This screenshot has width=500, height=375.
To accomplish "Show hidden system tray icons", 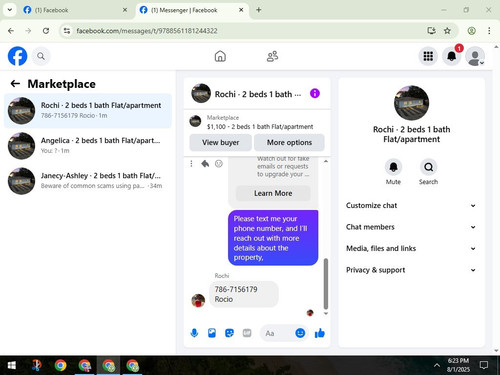I will (437, 366).
